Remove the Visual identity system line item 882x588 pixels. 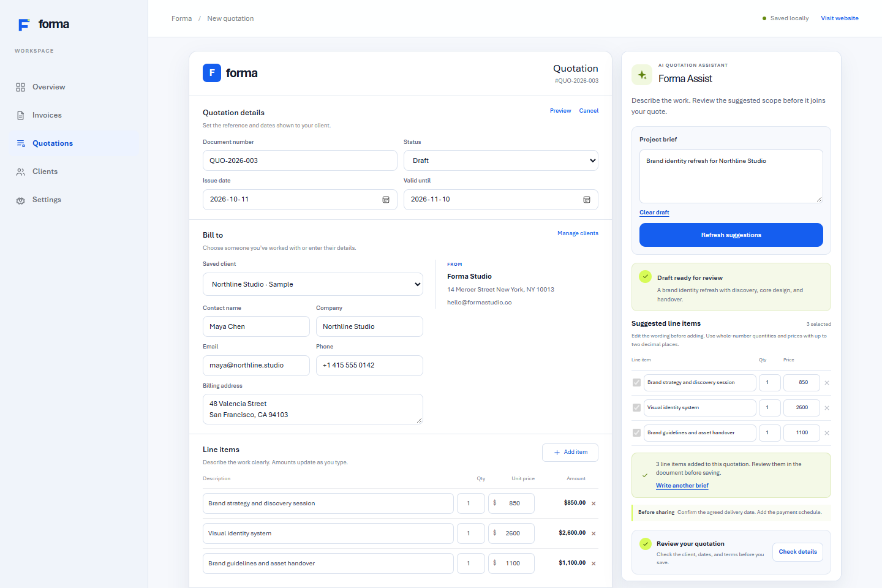click(594, 533)
